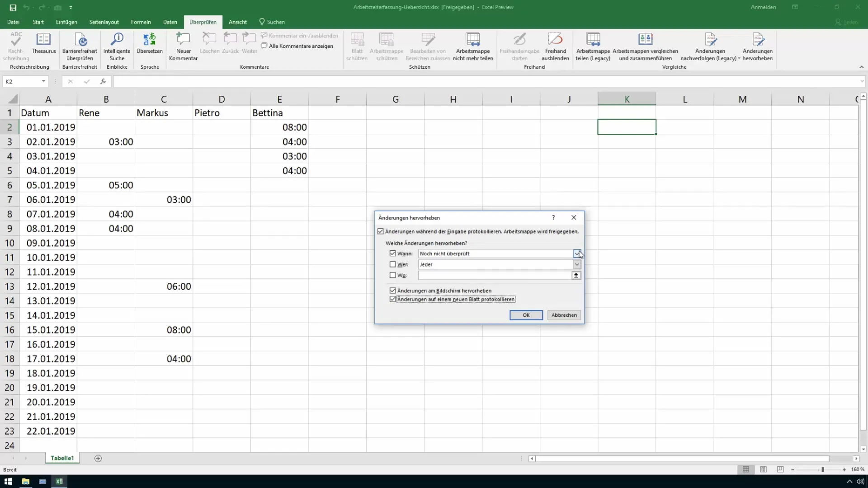
Task: Expand the Wer dropdown selector
Action: (576, 264)
